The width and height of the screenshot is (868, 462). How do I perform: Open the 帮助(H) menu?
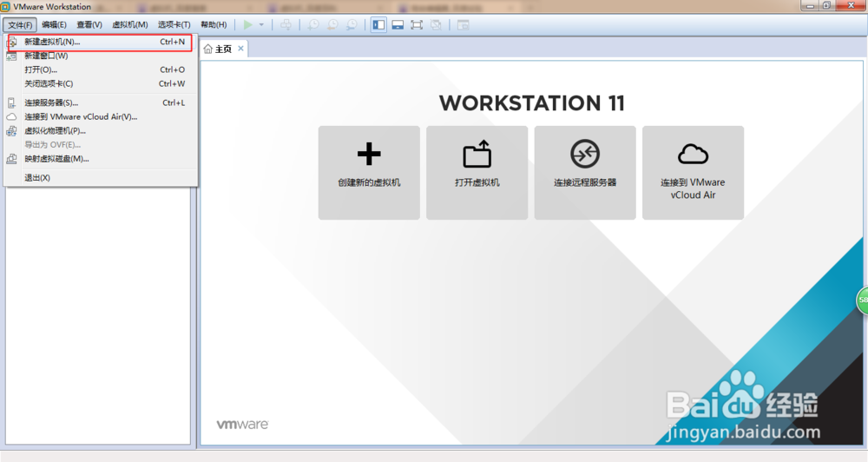(x=214, y=25)
